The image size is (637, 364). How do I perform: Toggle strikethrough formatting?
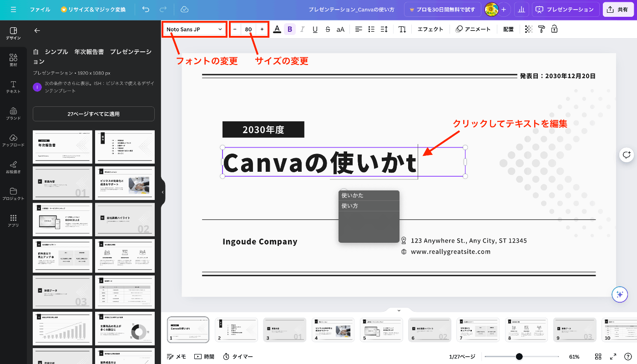pyautogui.click(x=328, y=29)
